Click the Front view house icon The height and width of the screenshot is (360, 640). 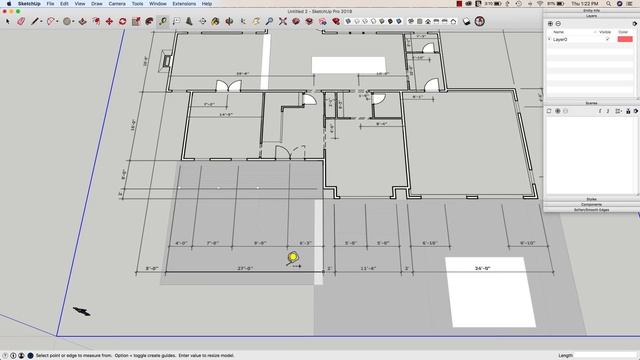click(428, 21)
